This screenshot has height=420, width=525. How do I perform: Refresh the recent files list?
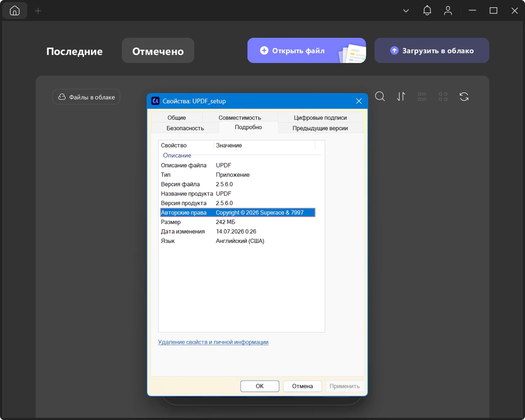coord(464,96)
